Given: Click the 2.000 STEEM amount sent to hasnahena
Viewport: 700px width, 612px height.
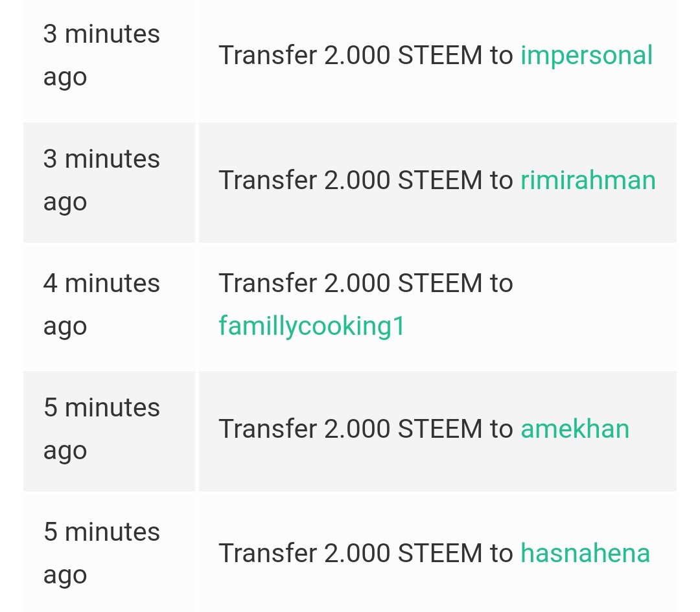Looking at the screenshot, I should tap(403, 553).
